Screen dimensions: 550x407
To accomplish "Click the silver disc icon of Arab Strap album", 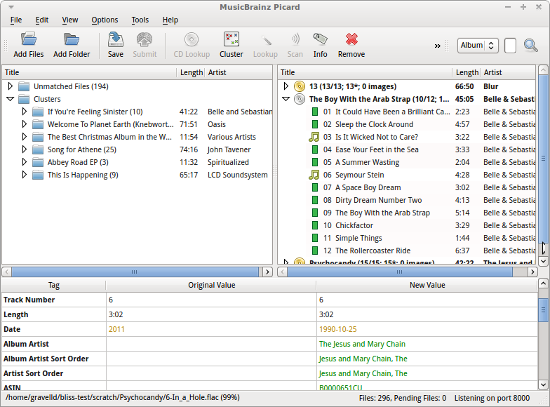I will pyautogui.click(x=299, y=99).
